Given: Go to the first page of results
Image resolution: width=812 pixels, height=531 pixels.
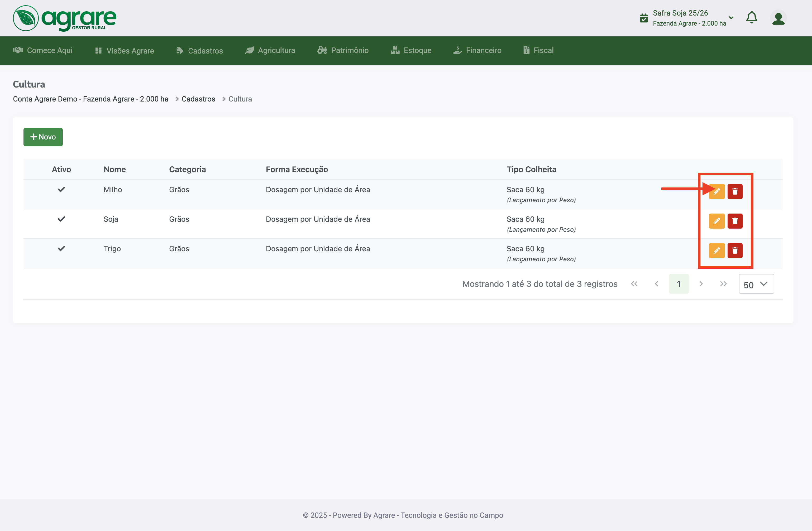Looking at the screenshot, I should tap(634, 284).
